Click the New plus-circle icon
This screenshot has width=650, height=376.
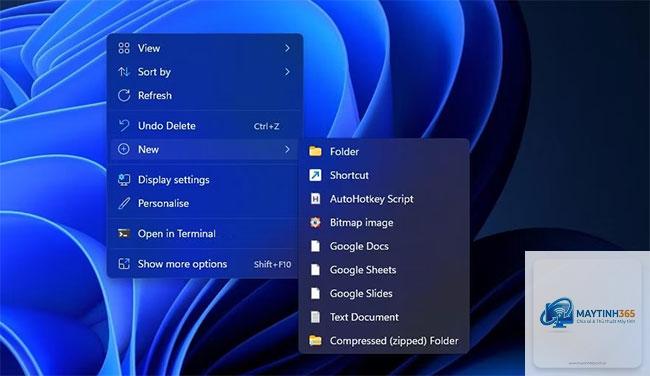[x=124, y=149]
